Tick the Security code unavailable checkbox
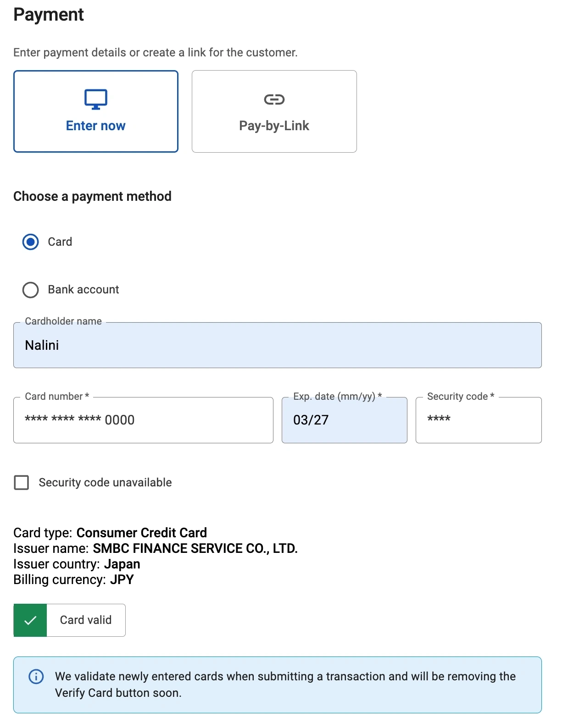568x728 pixels. (x=22, y=483)
